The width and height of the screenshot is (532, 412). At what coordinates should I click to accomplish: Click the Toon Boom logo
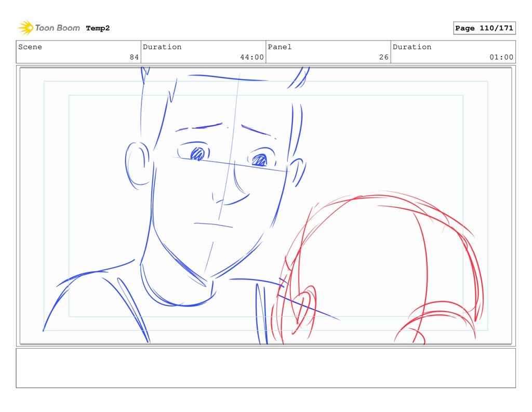pos(49,28)
